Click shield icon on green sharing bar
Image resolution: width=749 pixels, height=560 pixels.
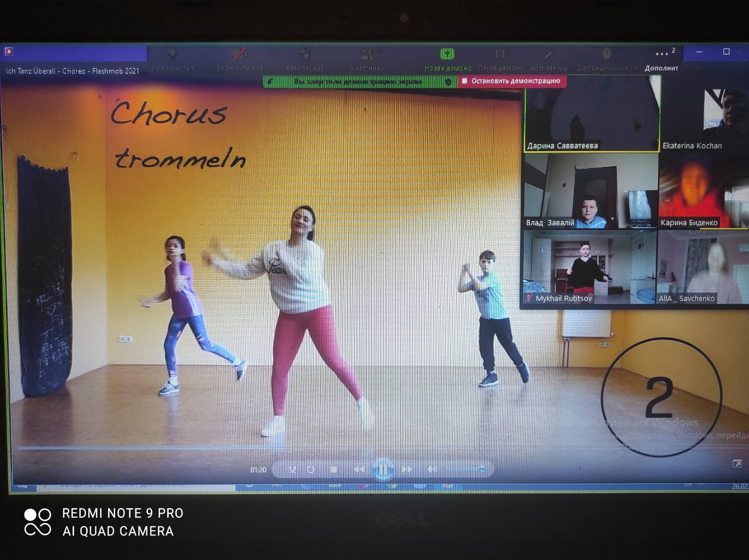coord(448,82)
